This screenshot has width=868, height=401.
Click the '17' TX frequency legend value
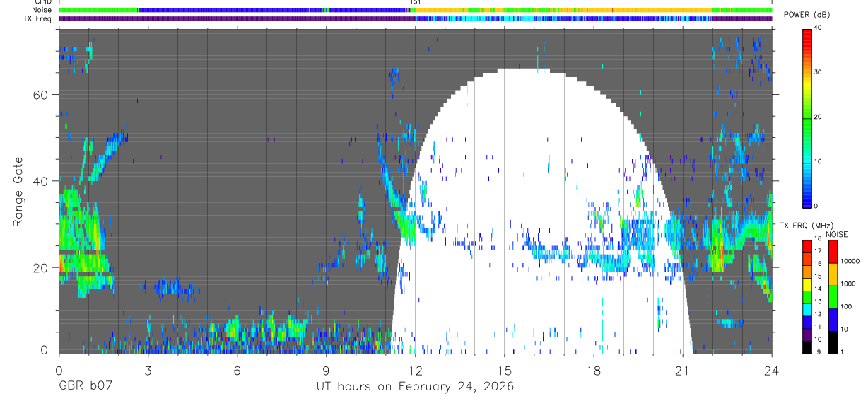(x=818, y=251)
